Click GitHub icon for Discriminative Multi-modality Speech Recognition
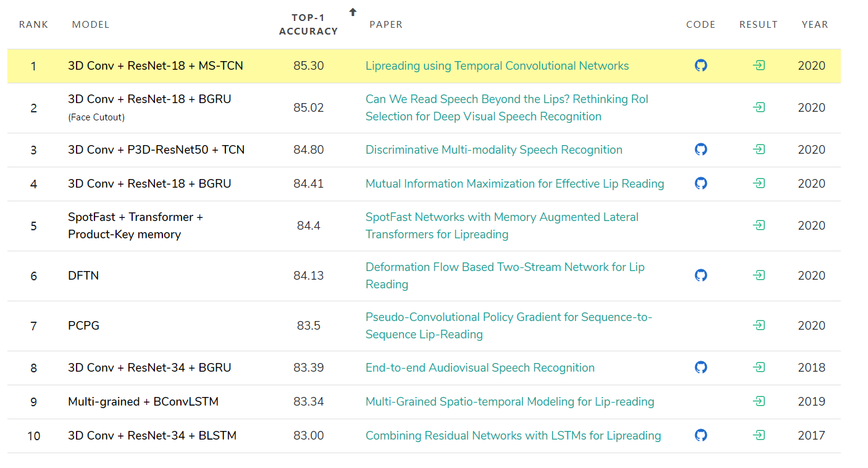This screenshot has height=468, width=868. (x=701, y=149)
